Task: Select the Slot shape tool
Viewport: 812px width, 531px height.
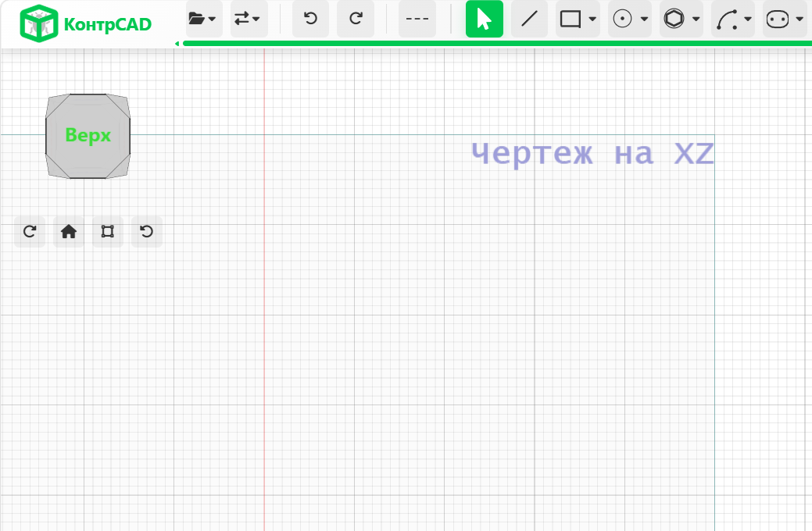Action: pyautogui.click(x=778, y=20)
